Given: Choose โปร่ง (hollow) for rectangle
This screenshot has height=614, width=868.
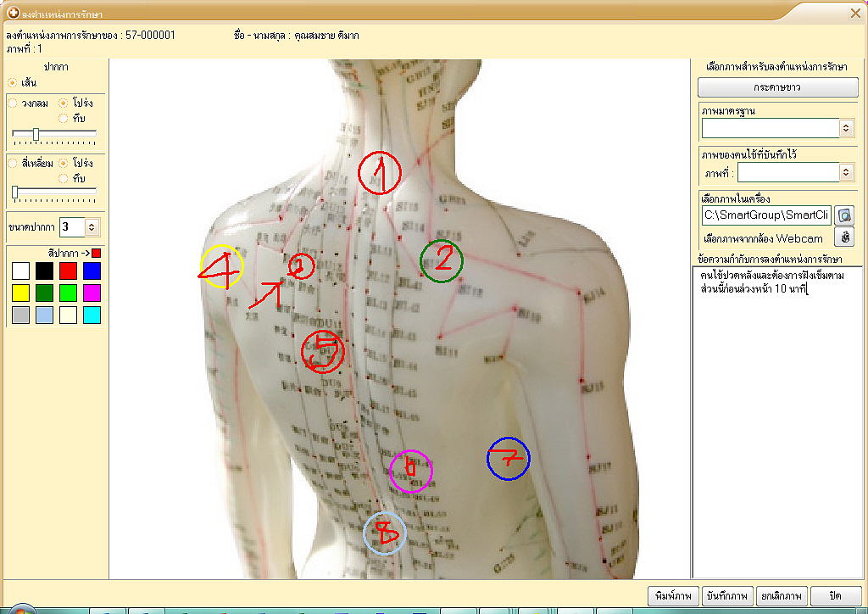Looking at the screenshot, I should [x=63, y=164].
